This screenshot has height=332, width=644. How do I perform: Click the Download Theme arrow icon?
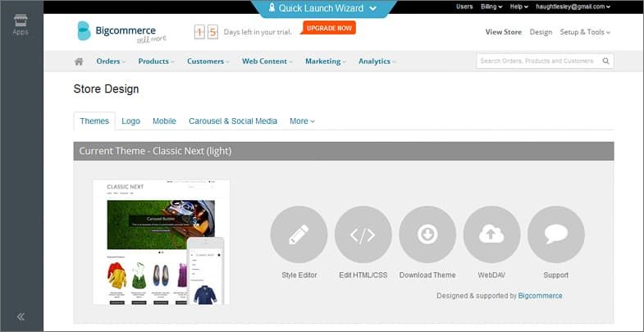[427, 234]
